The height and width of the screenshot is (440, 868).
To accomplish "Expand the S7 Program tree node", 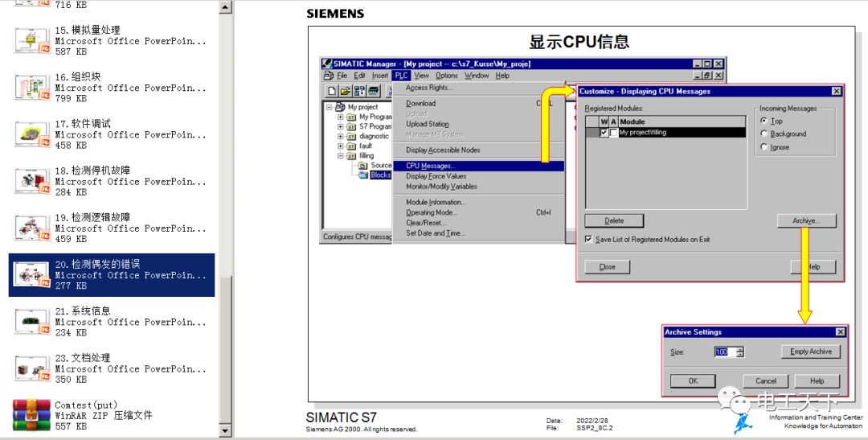I will [341, 126].
